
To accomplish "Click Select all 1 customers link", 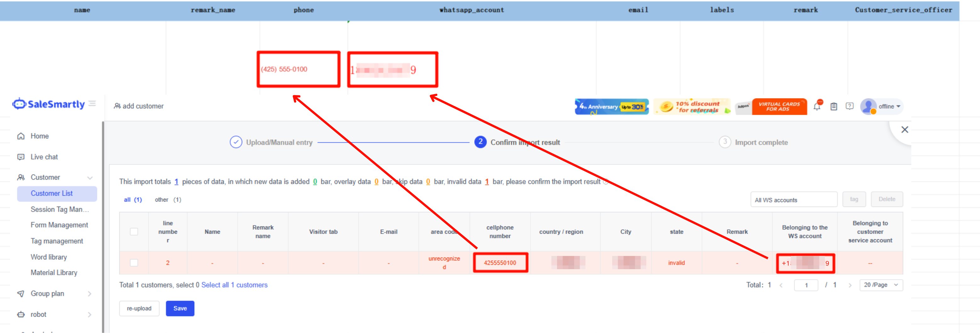I will pos(234,285).
